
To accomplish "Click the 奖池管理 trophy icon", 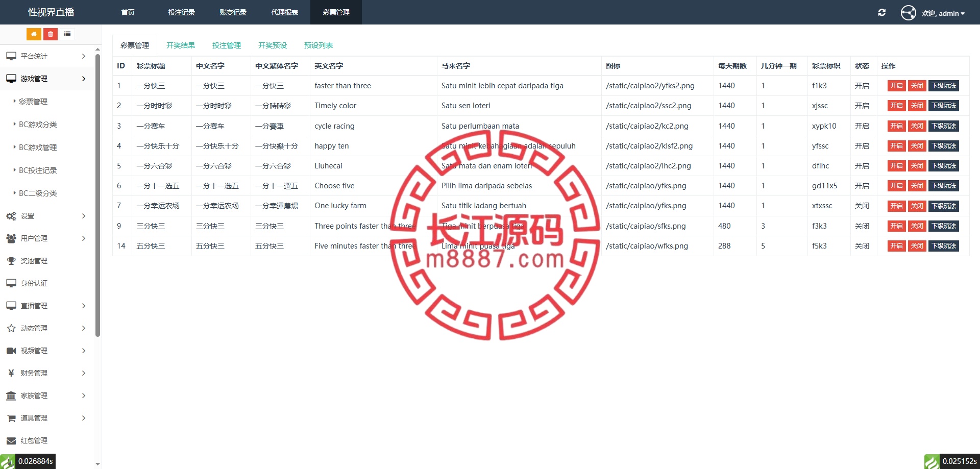I will pyautogui.click(x=11, y=261).
